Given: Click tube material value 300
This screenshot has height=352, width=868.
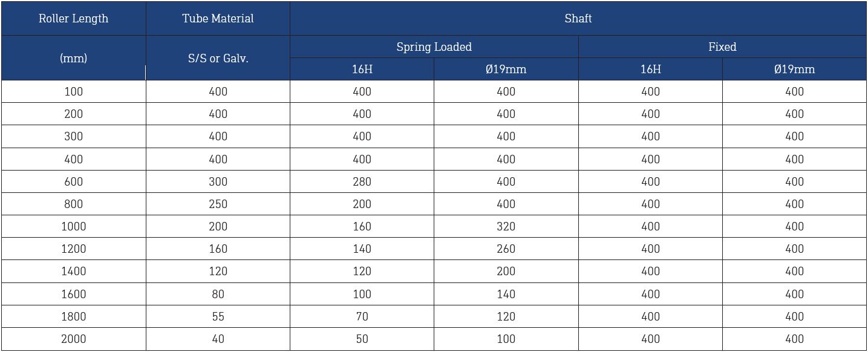Looking at the screenshot, I should coord(218,181).
